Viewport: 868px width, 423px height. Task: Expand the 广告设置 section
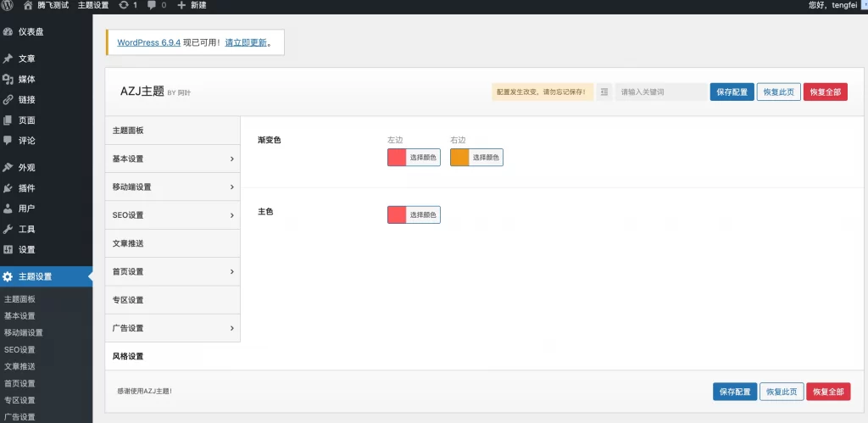tap(173, 328)
